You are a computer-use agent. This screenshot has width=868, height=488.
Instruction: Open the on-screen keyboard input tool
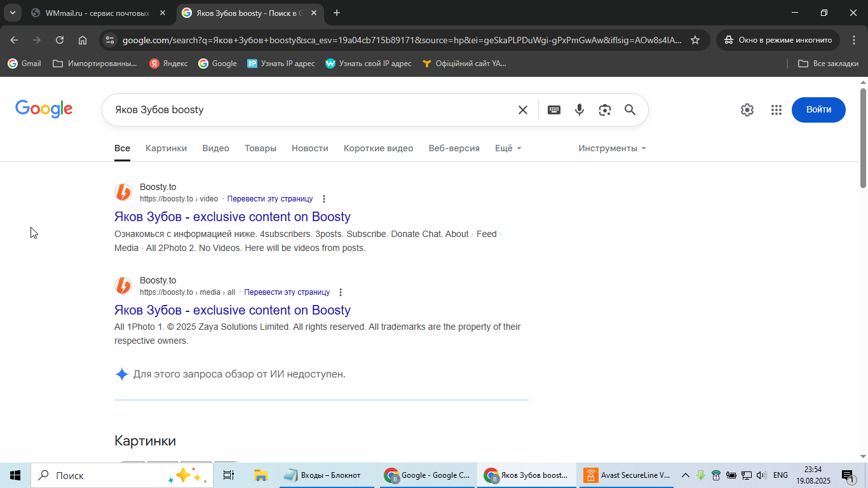click(554, 110)
